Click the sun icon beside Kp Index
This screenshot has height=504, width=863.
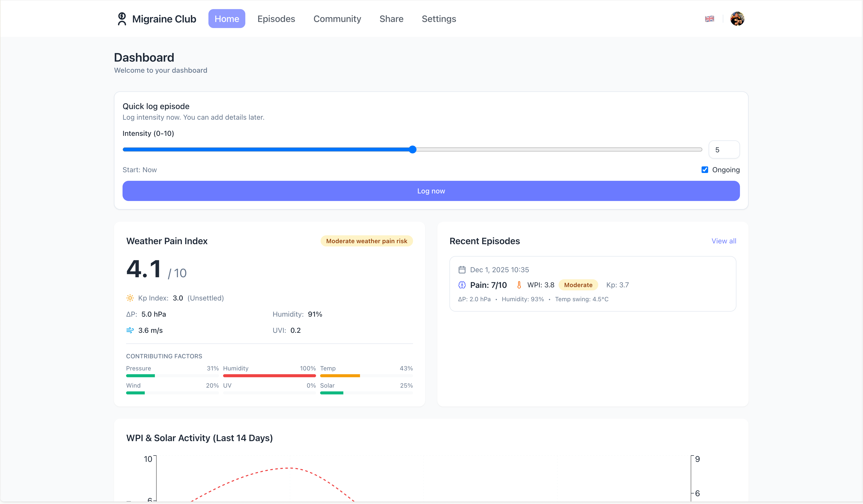[130, 298]
